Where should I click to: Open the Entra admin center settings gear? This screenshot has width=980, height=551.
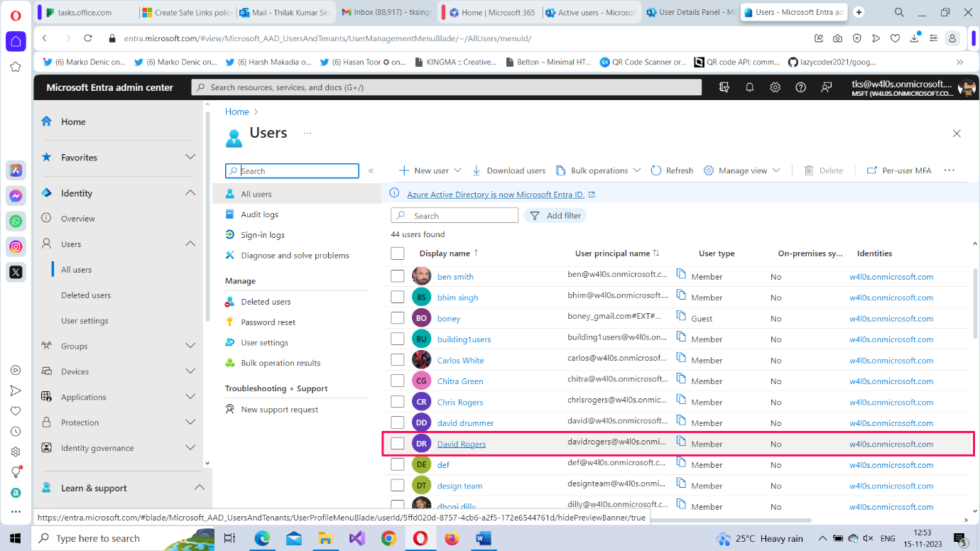pyautogui.click(x=775, y=87)
